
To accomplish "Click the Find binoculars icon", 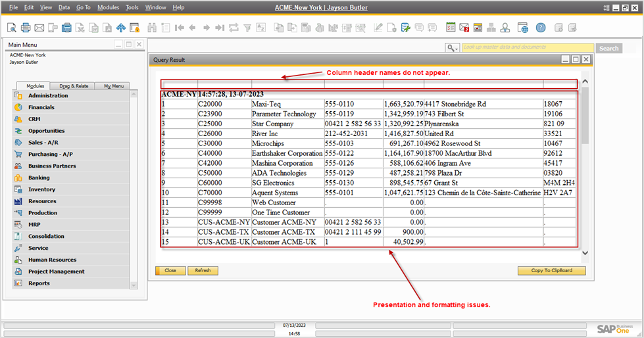I will [x=153, y=28].
